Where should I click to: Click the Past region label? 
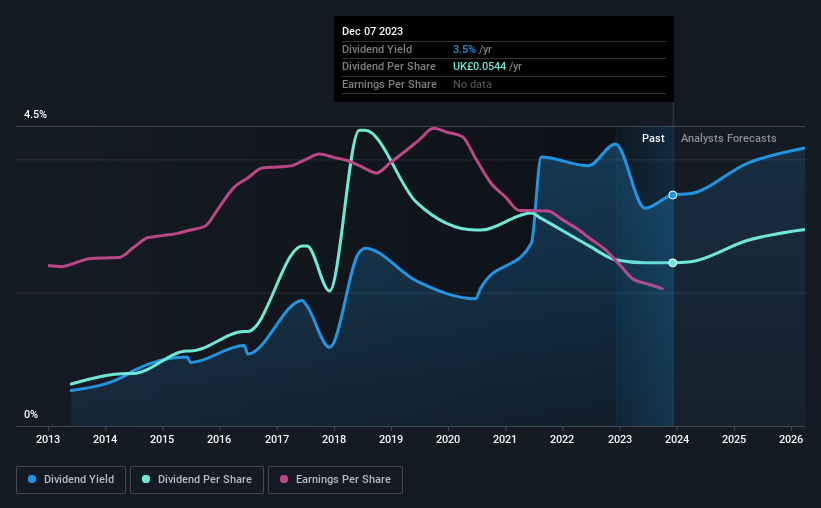click(x=653, y=138)
